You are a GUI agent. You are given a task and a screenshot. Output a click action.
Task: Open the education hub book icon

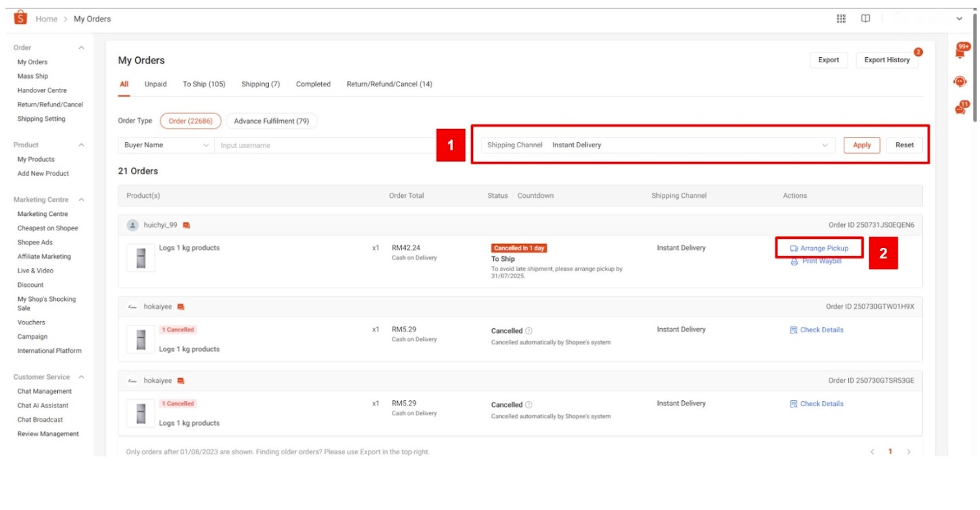(866, 18)
